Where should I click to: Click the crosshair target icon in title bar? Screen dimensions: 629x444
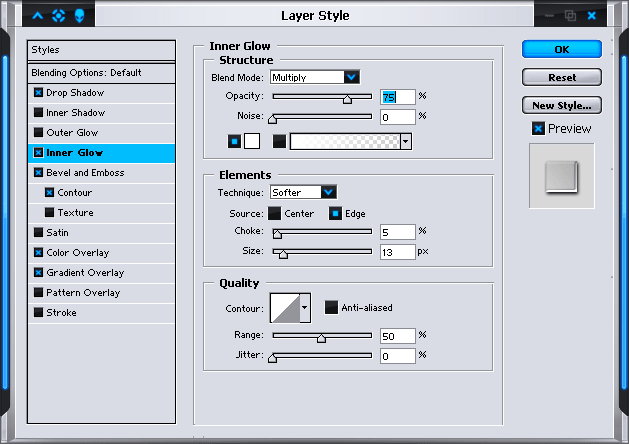[x=59, y=16]
